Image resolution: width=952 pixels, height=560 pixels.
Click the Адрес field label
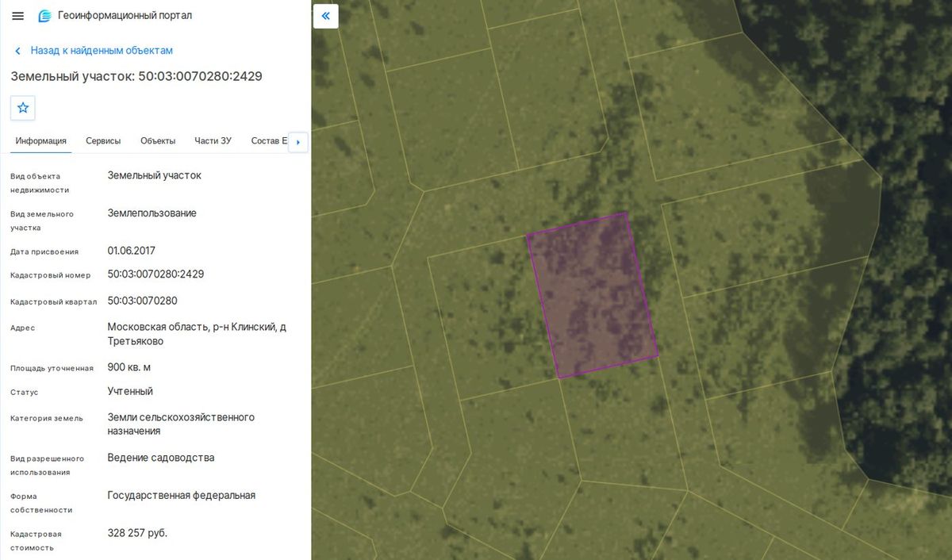tap(22, 328)
